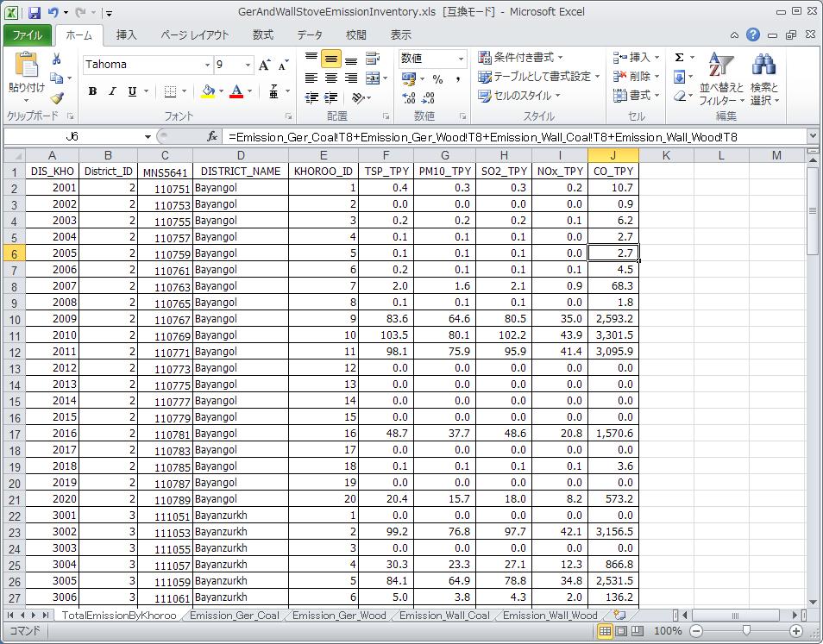The width and height of the screenshot is (823, 644).
Task: Open the File (ファイル) tab
Action: pyautogui.click(x=28, y=35)
